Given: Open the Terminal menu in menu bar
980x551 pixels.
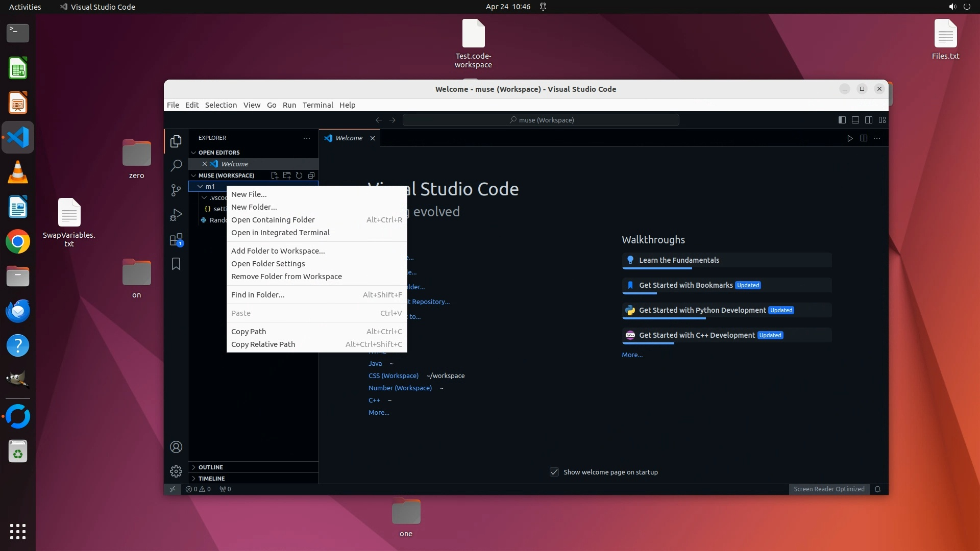Looking at the screenshot, I should tap(317, 105).
